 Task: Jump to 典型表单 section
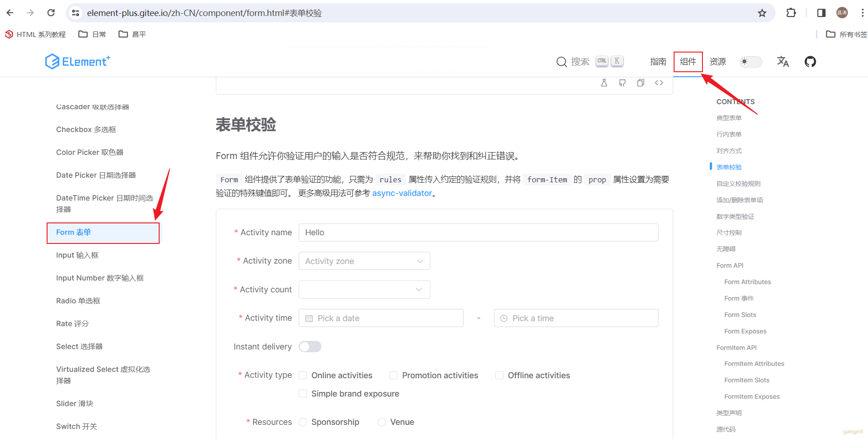pyautogui.click(x=729, y=118)
